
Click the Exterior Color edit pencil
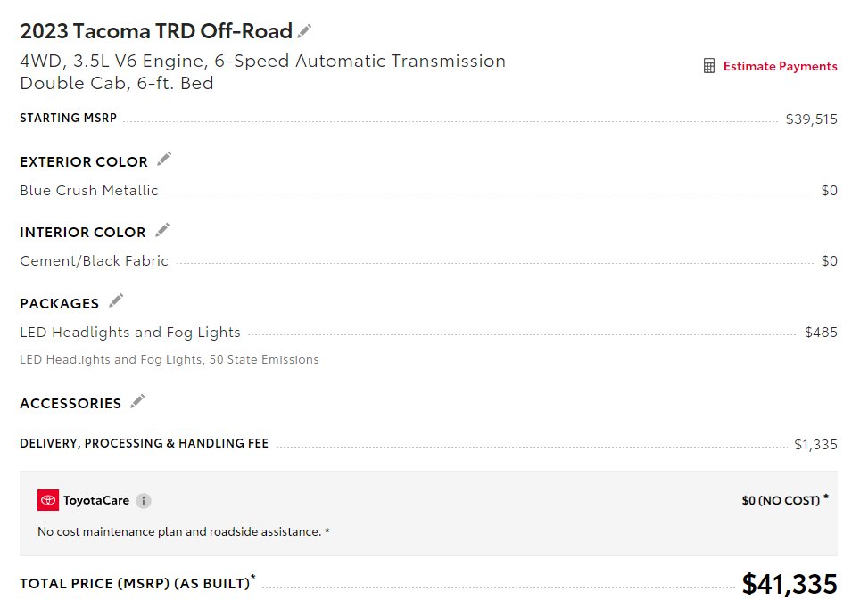click(164, 159)
